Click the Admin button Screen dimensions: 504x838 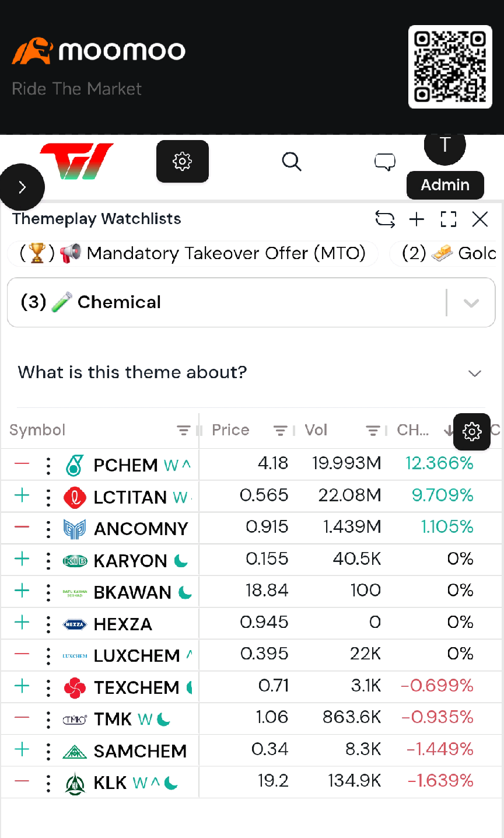point(445,185)
